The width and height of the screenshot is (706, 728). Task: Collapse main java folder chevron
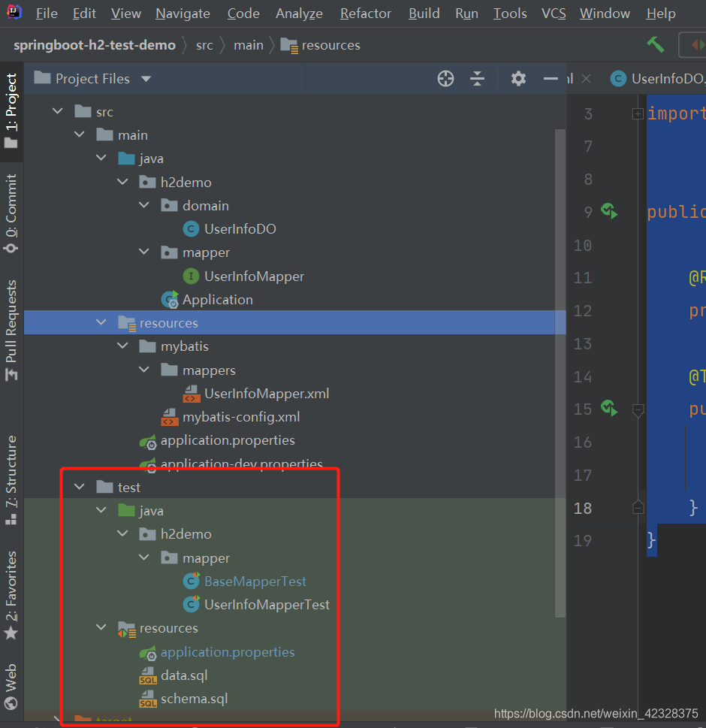[x=101, y=158]
